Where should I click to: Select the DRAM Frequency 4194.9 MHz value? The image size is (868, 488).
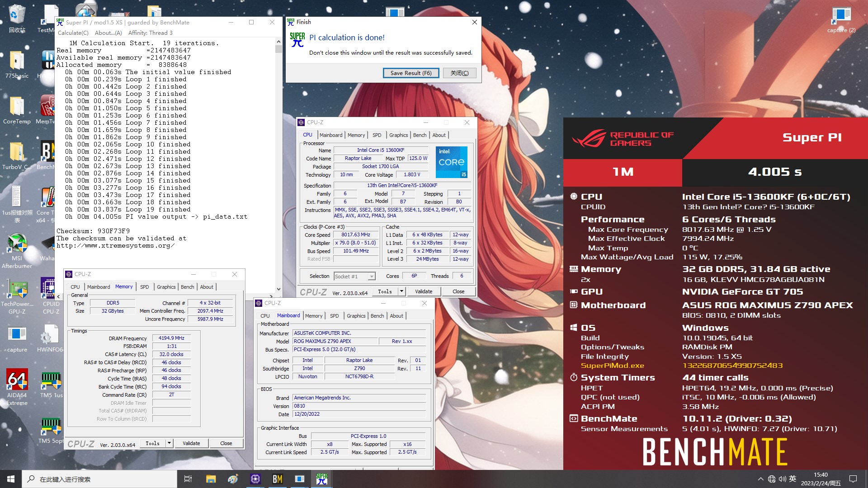tap(171, 338)
